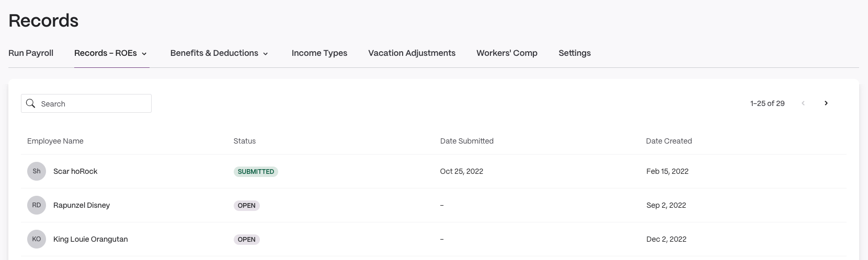This screenshot has width=868, height=260.
Task: Click the previous page arrow
Action: [803, 103]
